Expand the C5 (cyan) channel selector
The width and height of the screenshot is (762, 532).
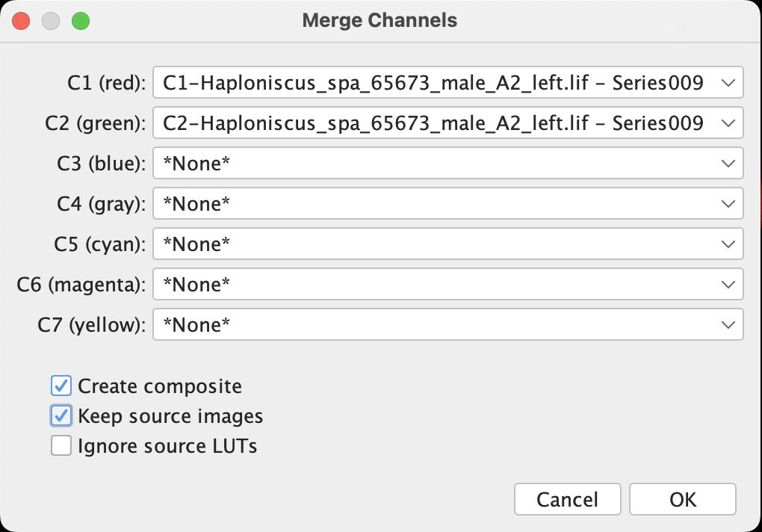(447, 244)
